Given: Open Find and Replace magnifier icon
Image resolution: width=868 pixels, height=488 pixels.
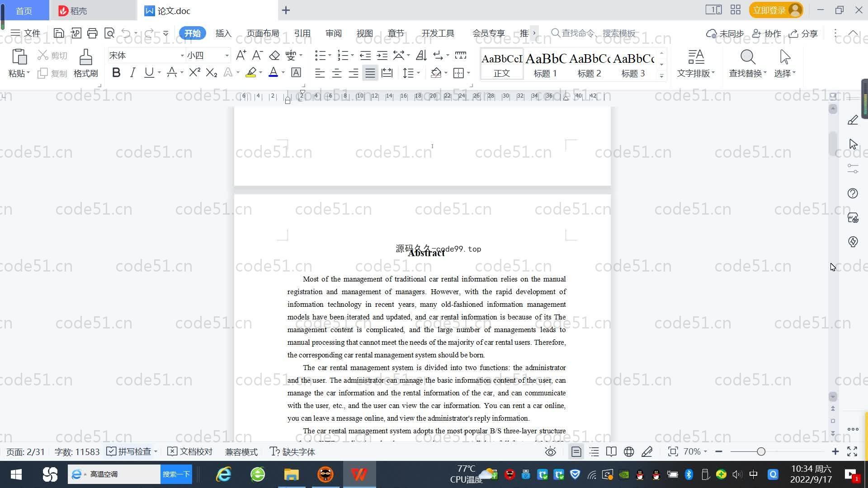Looking at the screenshot, I should click(747, 57).
